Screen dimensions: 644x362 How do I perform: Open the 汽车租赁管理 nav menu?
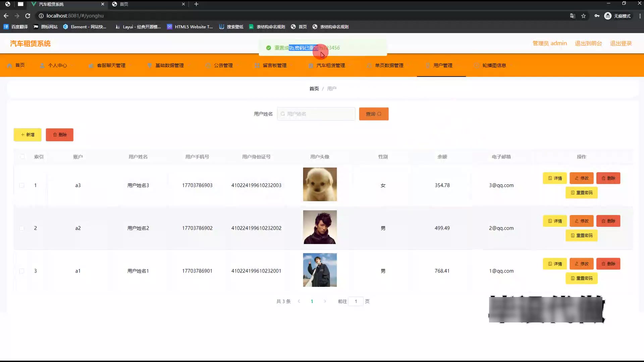click(x=330, y=65)
